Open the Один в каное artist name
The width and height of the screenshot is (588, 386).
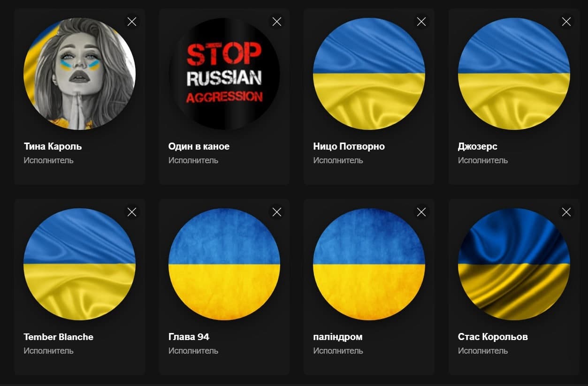point(199,146)
